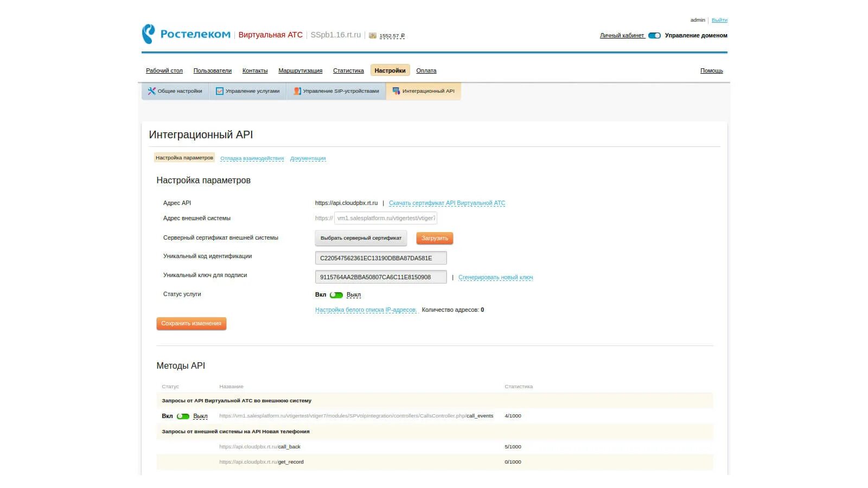Click the admin username text

698,20
